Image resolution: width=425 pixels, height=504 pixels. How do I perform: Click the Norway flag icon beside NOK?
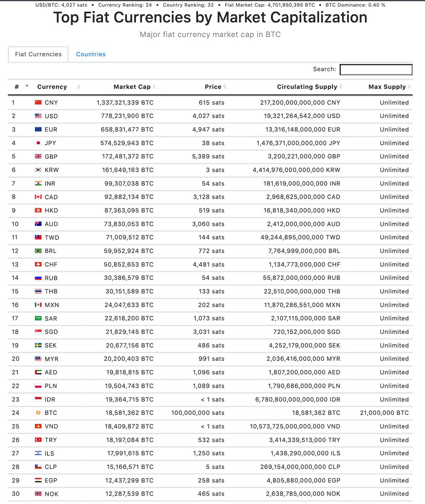(38, 494)
